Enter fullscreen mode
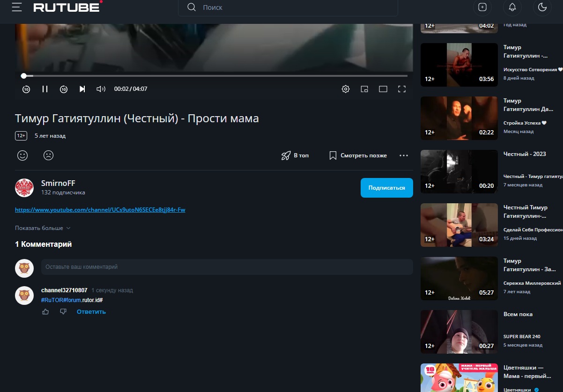 402,89
